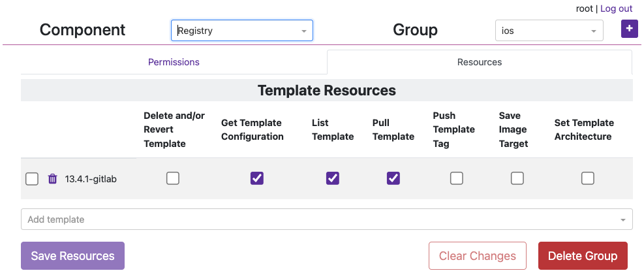Uncheck the List Template checkbox
The image size is (644, 275).
tap(333, 178)
